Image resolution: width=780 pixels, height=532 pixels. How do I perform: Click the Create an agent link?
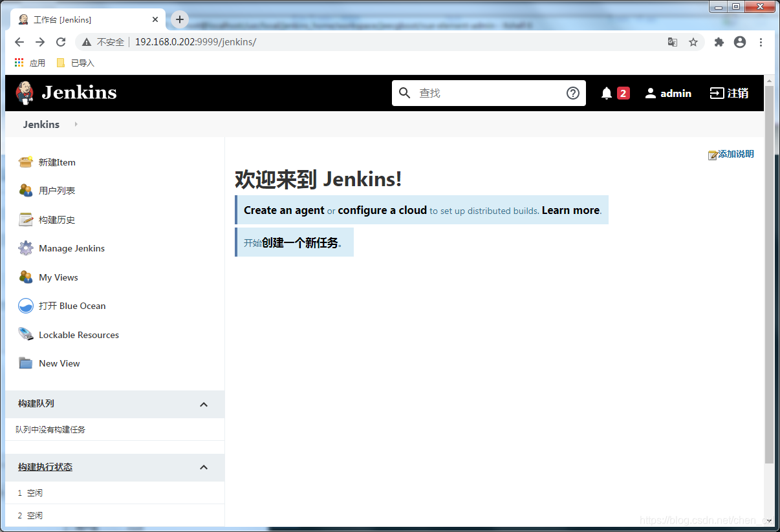284,210
